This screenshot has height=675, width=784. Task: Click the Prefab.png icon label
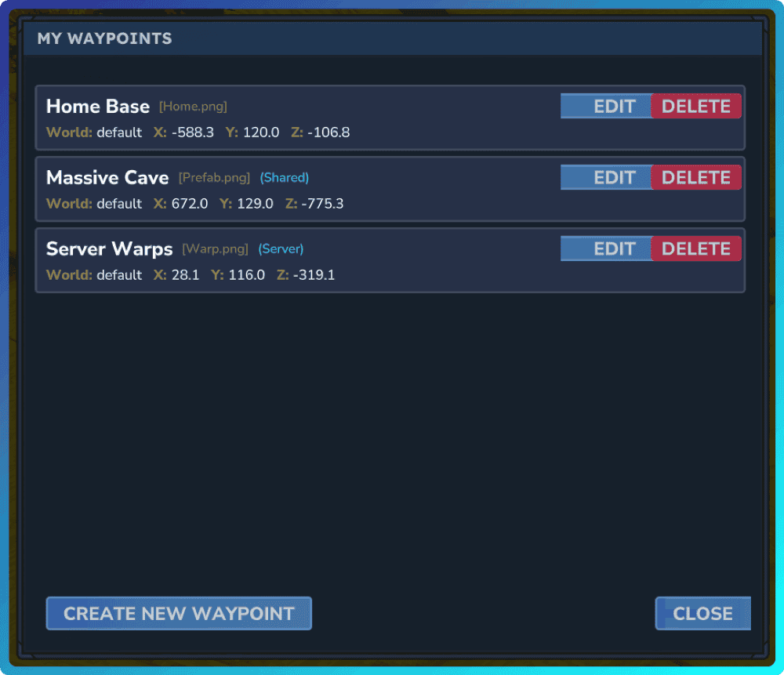tap(213, 178)
